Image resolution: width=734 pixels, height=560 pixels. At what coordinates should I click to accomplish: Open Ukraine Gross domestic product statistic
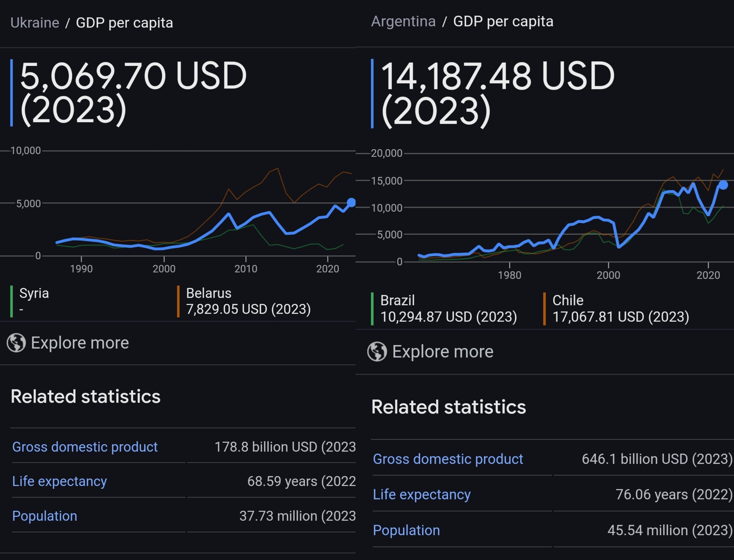tap(85, 447)
